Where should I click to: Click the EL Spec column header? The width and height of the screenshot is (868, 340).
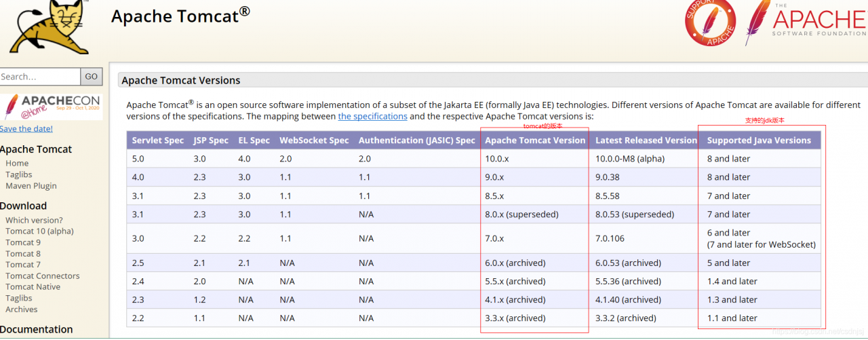(254, 140)
